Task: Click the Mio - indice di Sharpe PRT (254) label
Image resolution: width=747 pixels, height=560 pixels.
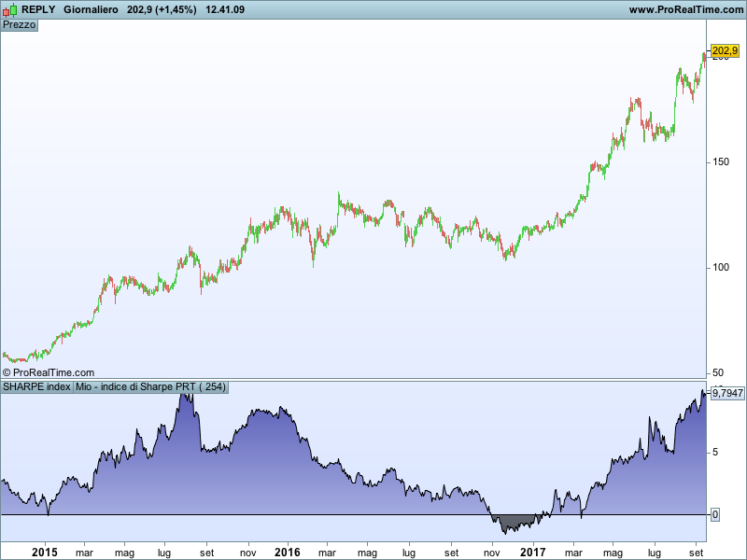Action: tap(150, 386)
